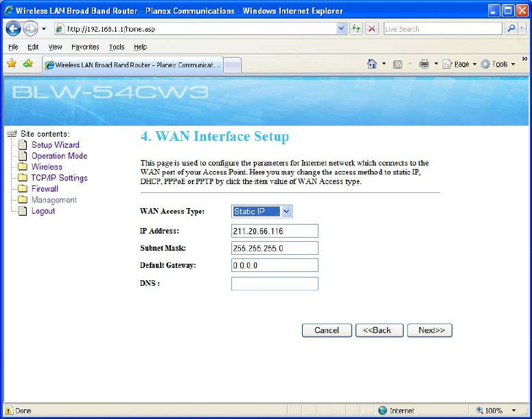Click the Cancel button
This screenshot has width=532, height=419.
point(327,330)
